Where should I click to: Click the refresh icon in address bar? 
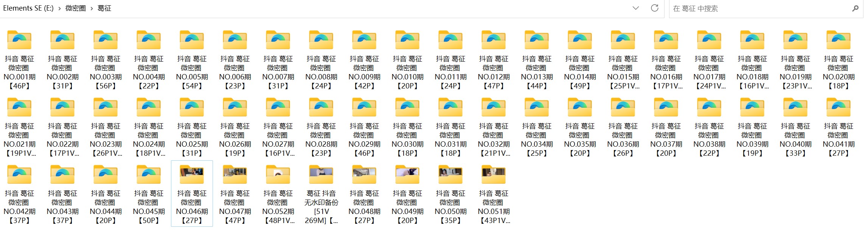(654, 8)
